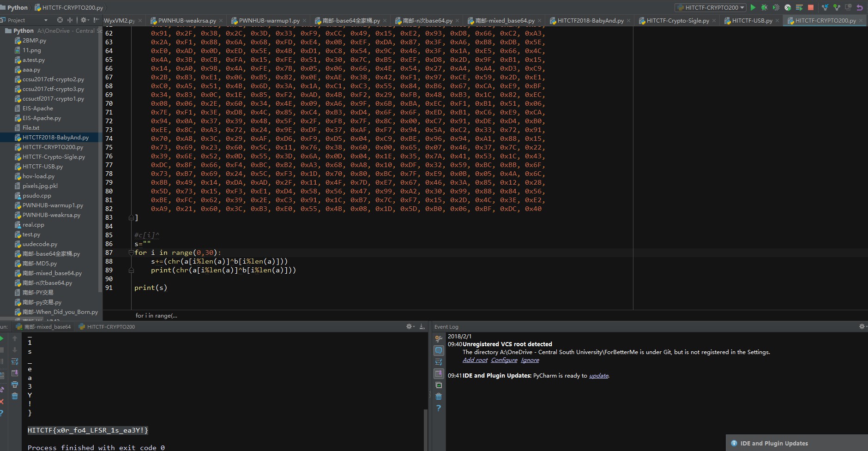
Task: Open the Event Log help question mark
Action: pos(439,408)
